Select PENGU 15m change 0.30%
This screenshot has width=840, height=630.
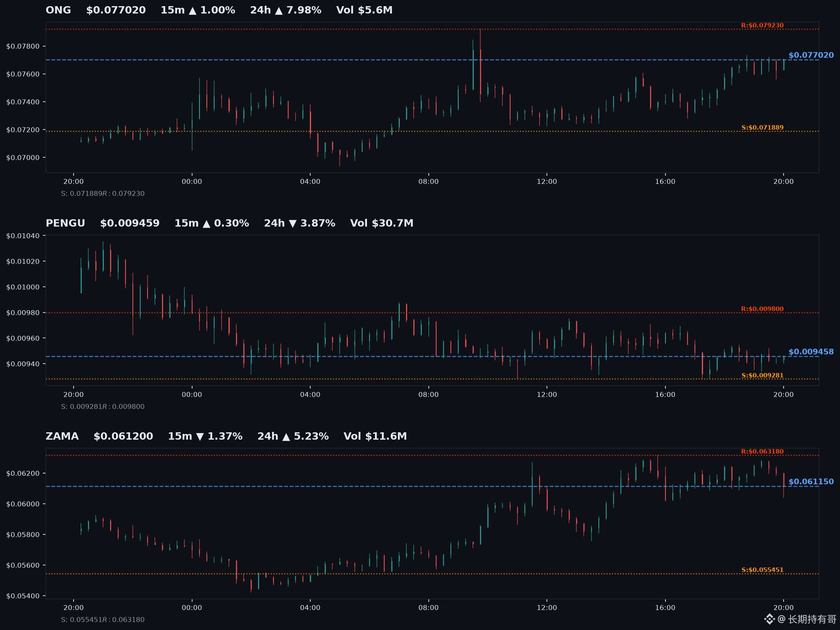[x=212, y=223]
